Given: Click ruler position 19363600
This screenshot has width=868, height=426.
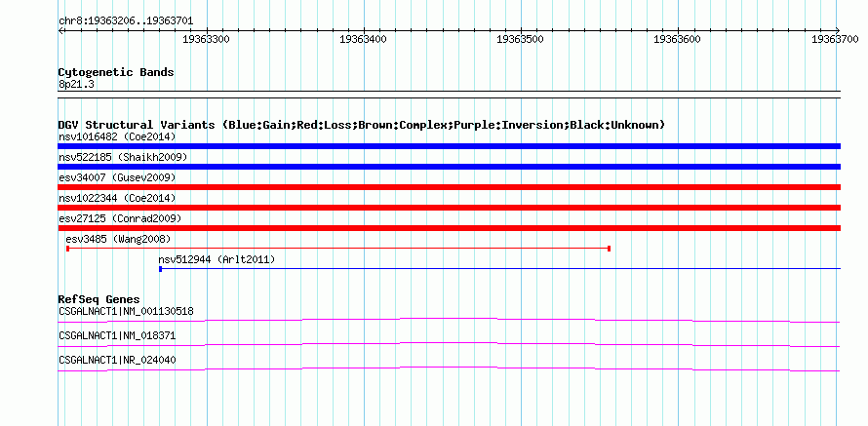Looking at the screenshot, I should pyautogui.click(x=678, y=39).
